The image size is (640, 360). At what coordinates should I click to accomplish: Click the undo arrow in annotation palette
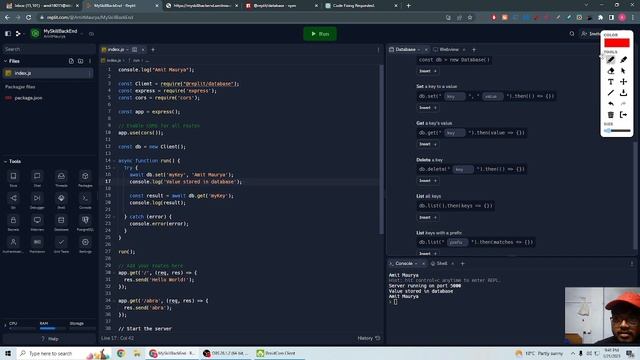coord(610,104)
